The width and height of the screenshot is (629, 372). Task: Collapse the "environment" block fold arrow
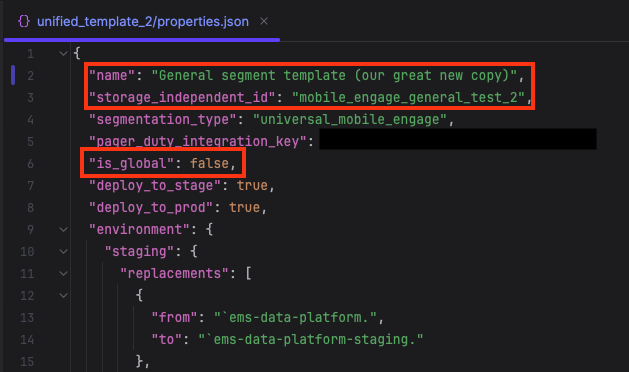pos(63,230)
